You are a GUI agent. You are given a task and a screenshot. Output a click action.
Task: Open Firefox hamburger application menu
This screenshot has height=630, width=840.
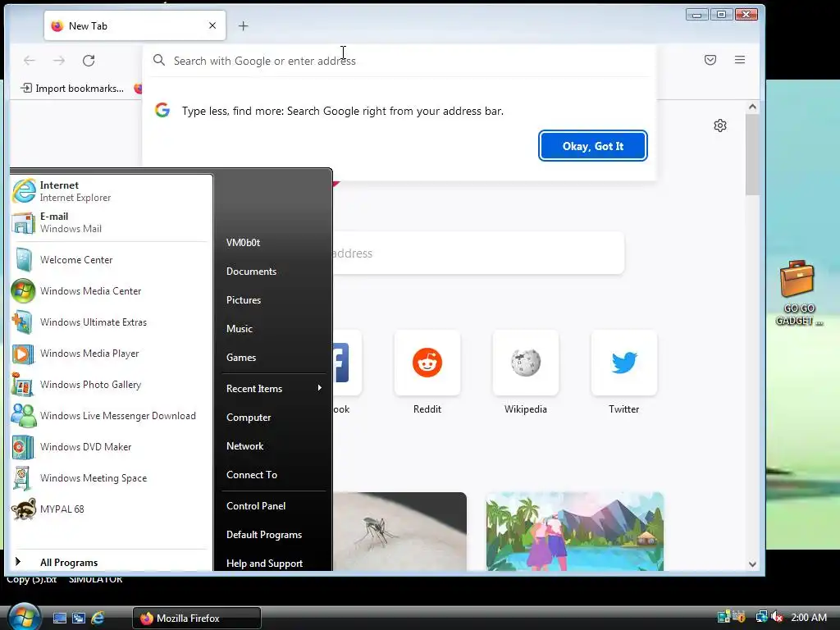point(740,60)
